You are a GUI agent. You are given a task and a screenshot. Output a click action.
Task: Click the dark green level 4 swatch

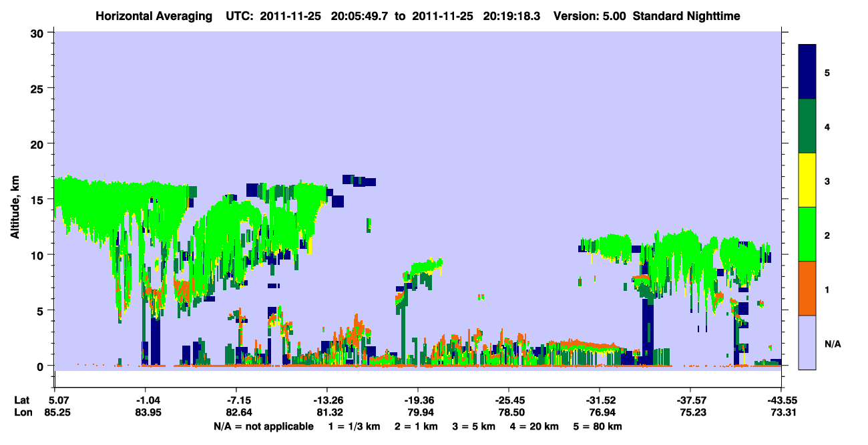[x=807, y=126]
